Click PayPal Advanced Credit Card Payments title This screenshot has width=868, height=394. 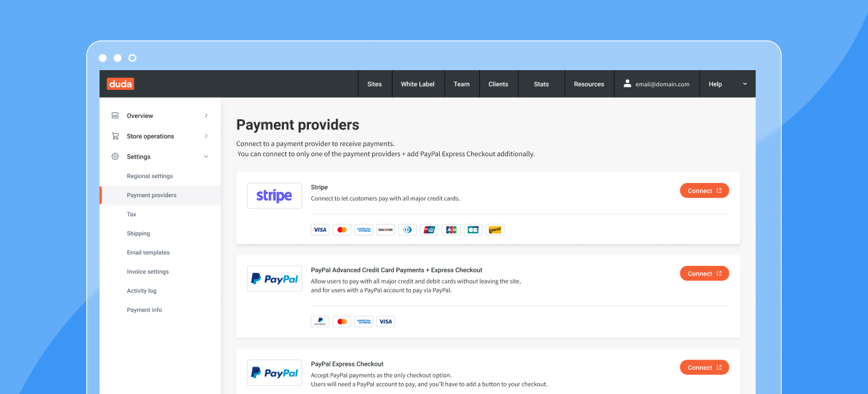click(396, 270)
